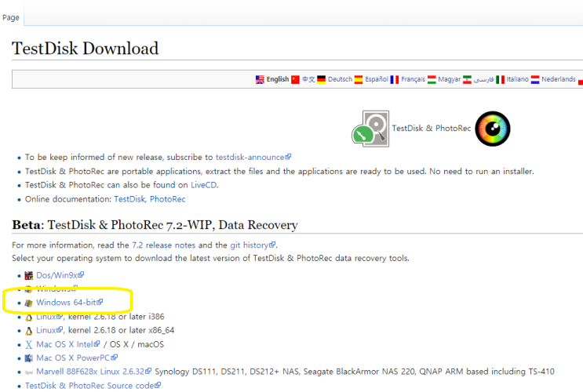Viewport: 583px width, 392px height.
Task: Switch language to Français
Action: click(413, 79)
